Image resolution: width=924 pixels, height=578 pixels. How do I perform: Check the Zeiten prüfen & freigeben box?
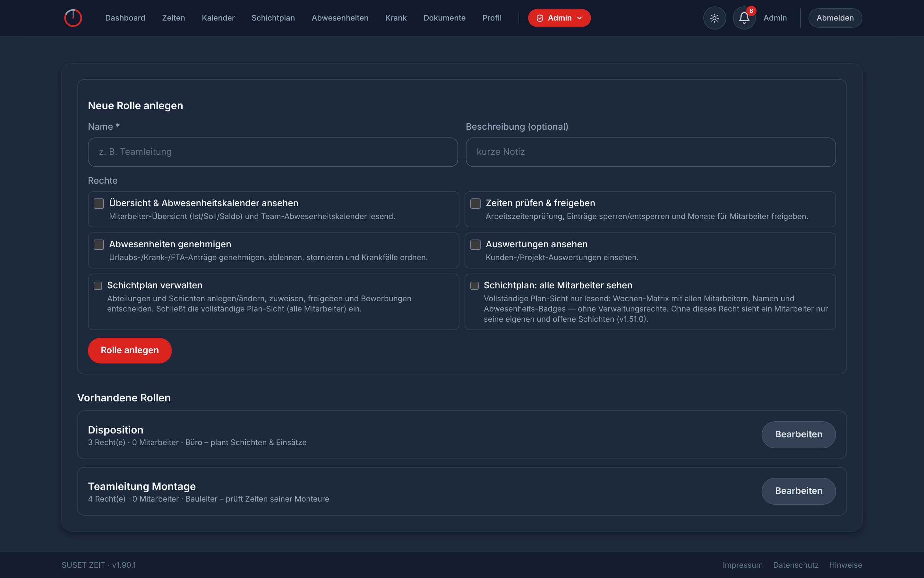pos(475,203)
